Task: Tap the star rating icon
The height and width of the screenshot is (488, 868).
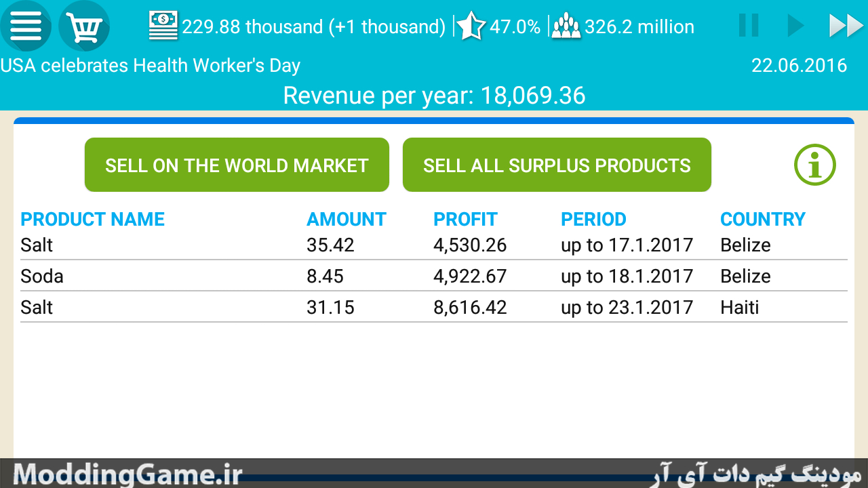Action: point(471,26)
